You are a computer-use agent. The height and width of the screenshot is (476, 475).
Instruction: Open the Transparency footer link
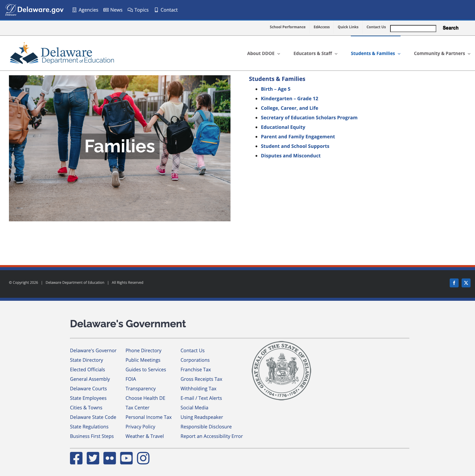pyautogui.click(x=141, y=389)
